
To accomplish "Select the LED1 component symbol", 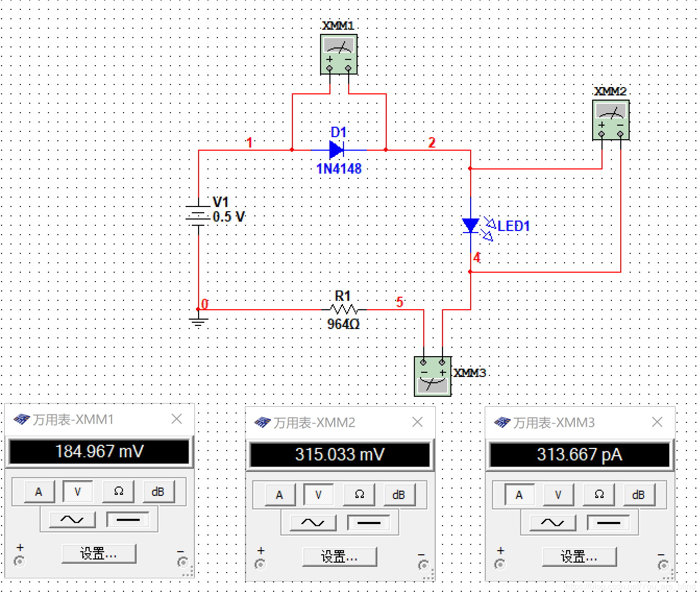I will (x=471, y=225).
